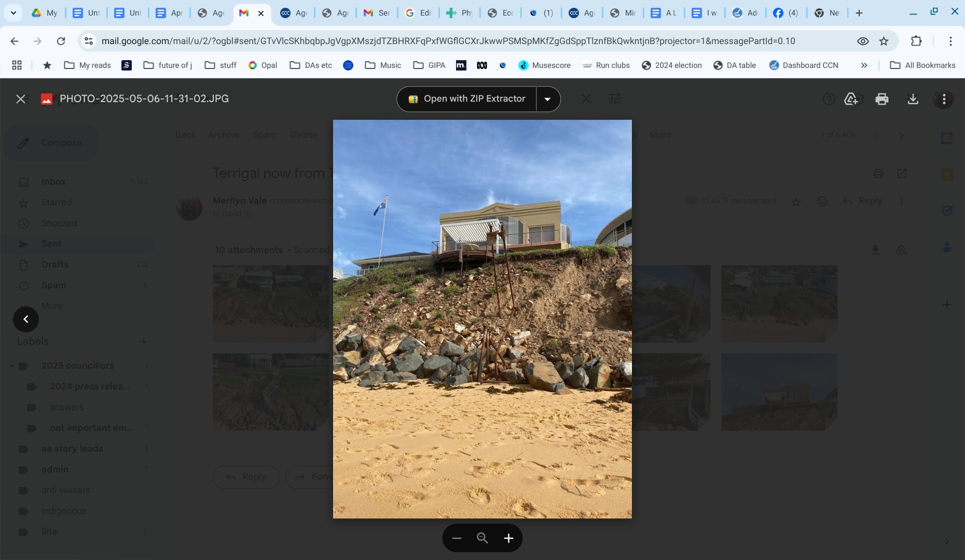Switch to the Facebook tab
This screenshot has height=560, width=965.
[x=785, y=13]
